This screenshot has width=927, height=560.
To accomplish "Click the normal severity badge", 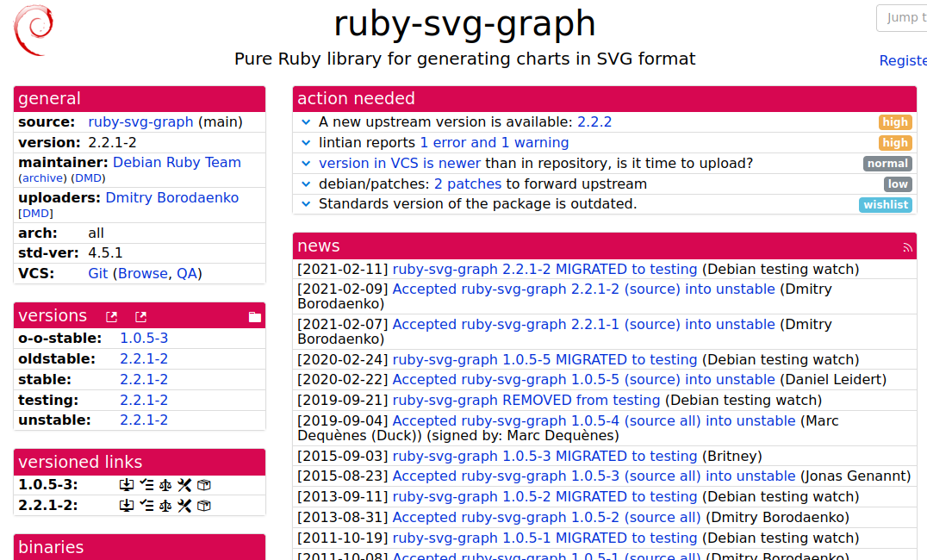I will point(887,164).
